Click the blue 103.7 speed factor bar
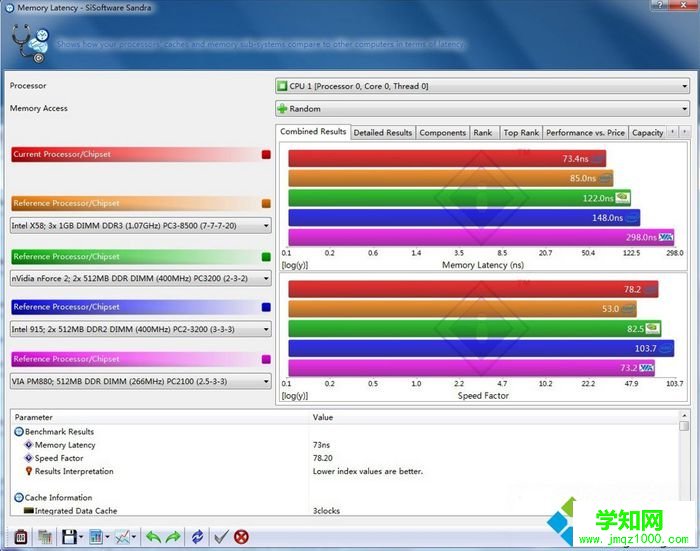The height and width of the screenshot is (551, 700). tap(481, 348)
